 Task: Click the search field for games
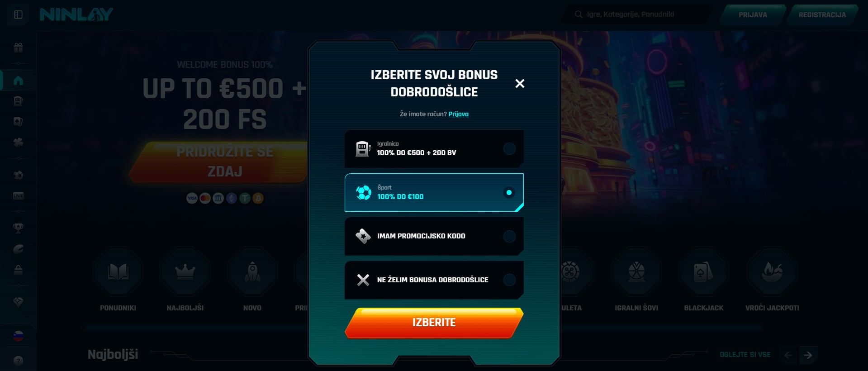(637, 14)
